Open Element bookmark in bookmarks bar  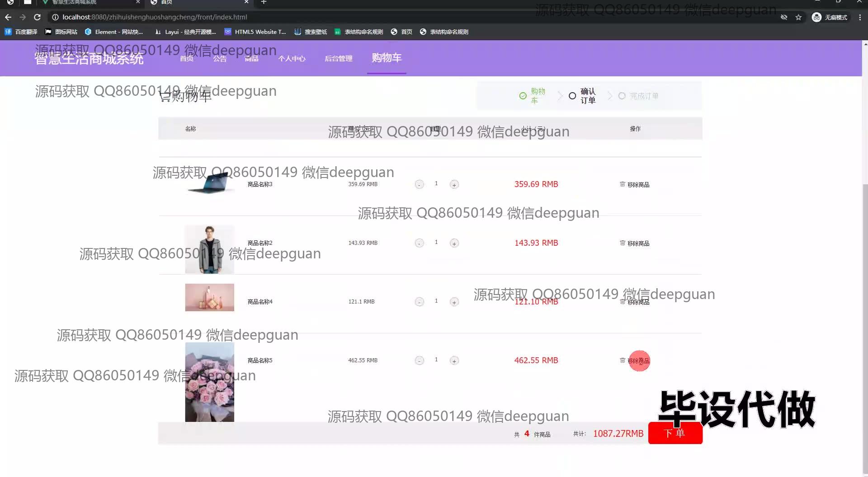point(114,32)
